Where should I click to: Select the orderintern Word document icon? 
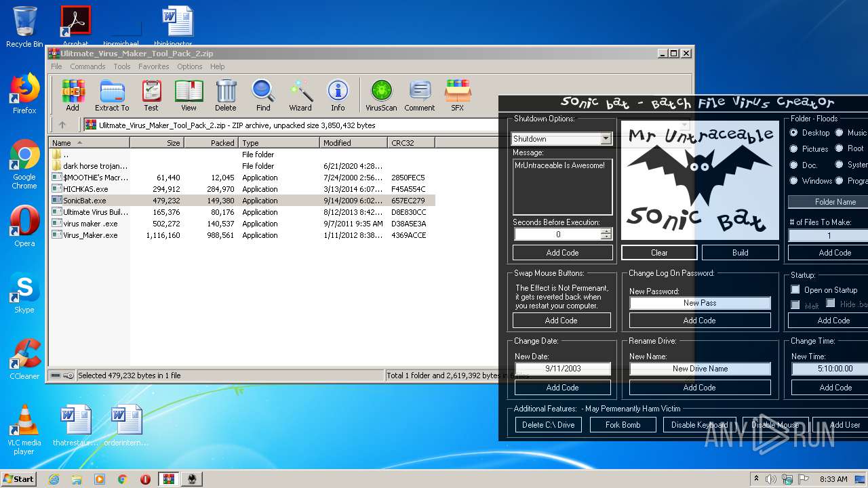(127, 426)
